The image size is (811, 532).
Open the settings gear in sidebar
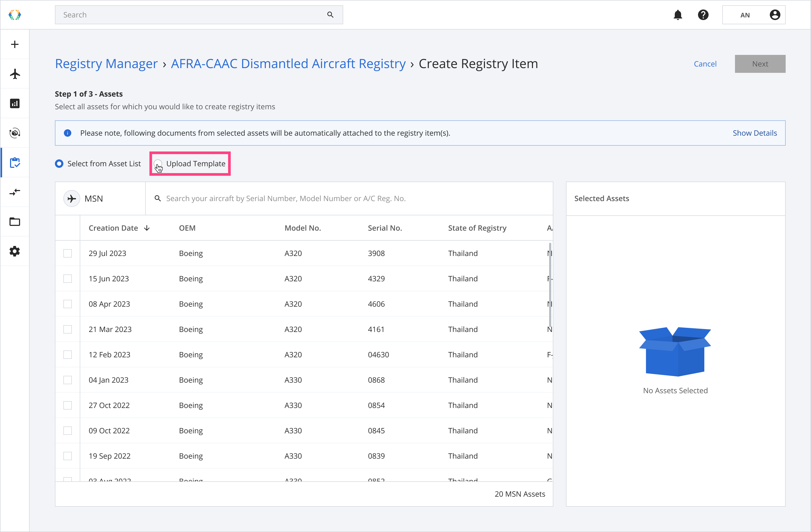15,251
